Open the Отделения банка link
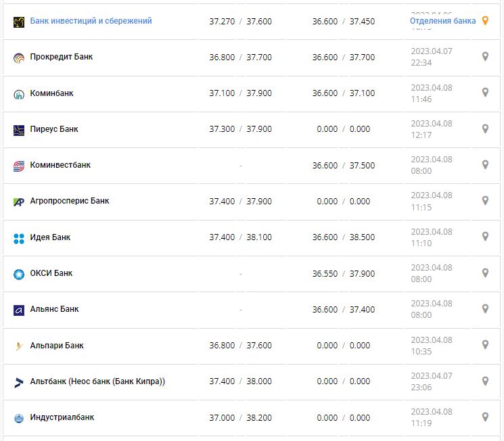504x441 pixels. (442, 21)
